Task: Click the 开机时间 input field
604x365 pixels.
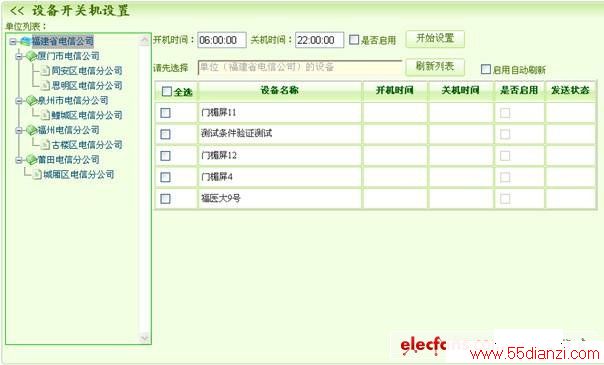Action: [x=221, y=40]
